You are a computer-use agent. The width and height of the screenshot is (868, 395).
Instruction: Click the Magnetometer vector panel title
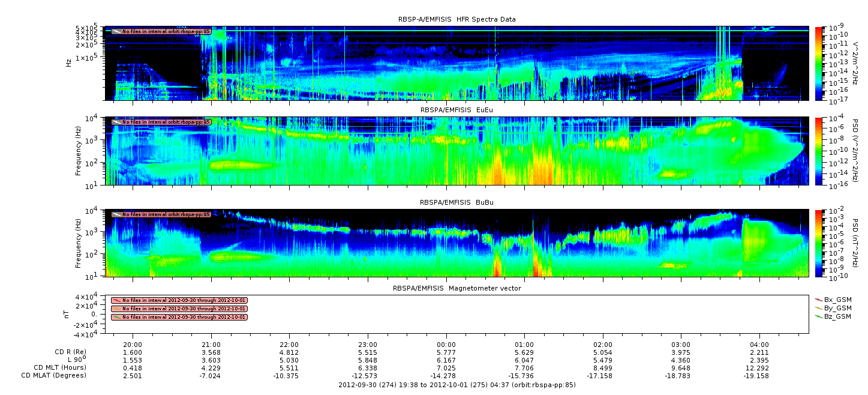tap(456, 288)
